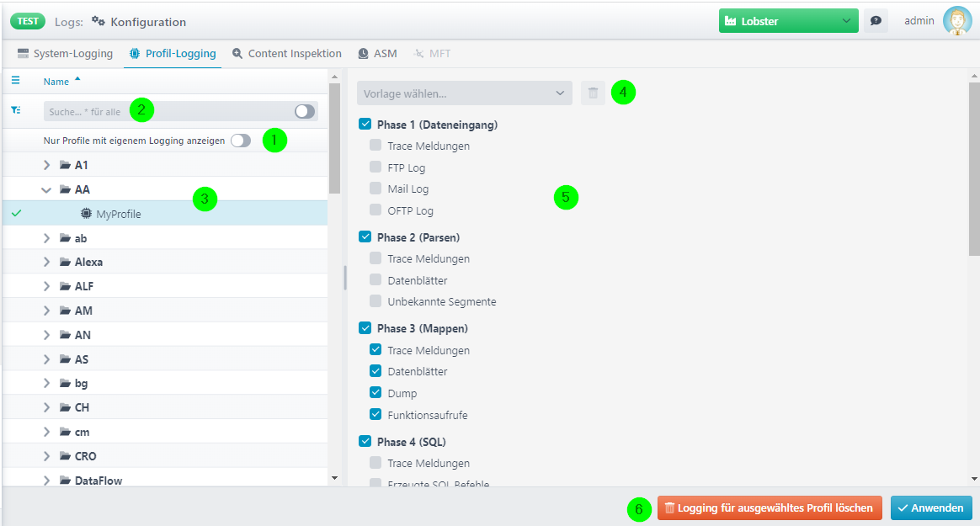This screenshot has width=980, height=526.
Task: Expand the AS folder
Action: [x=46, y=359]
